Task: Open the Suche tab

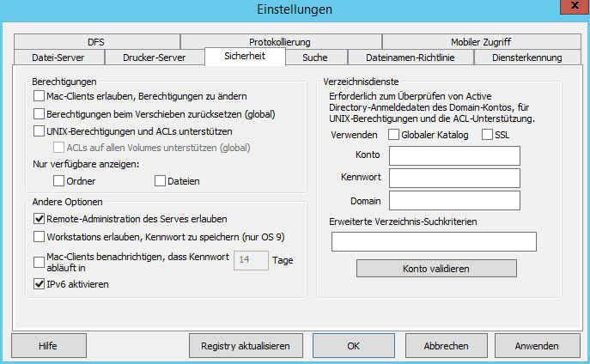Action: tap(315, 58)
